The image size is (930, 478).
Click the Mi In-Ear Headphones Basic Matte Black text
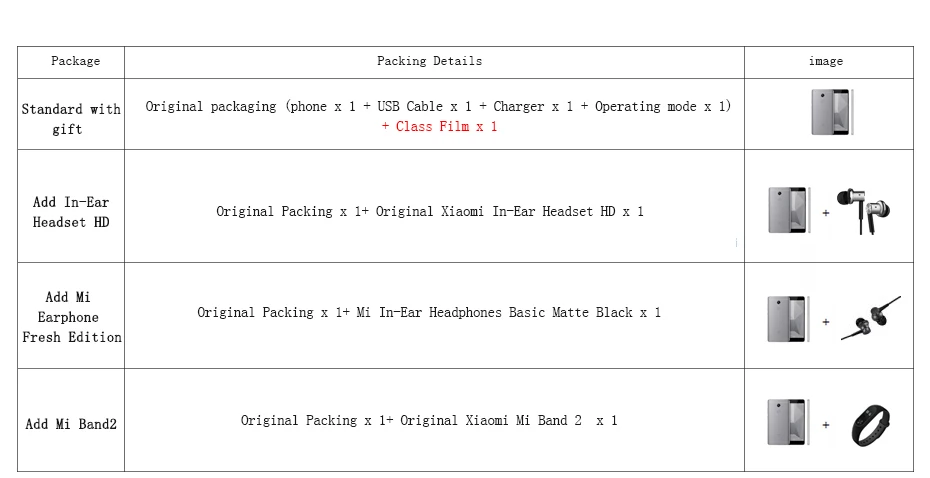tap(508, 313)
